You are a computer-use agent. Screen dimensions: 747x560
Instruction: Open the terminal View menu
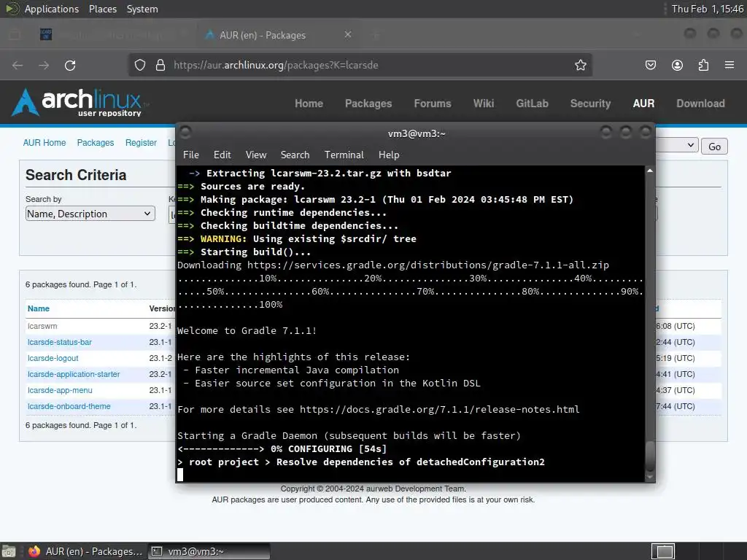(x=256, y=155)
